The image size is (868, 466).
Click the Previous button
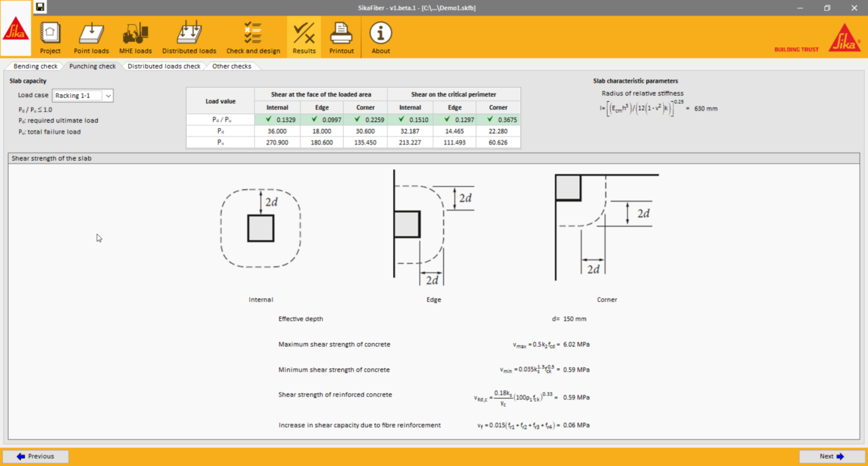click(x=35, y=457)
